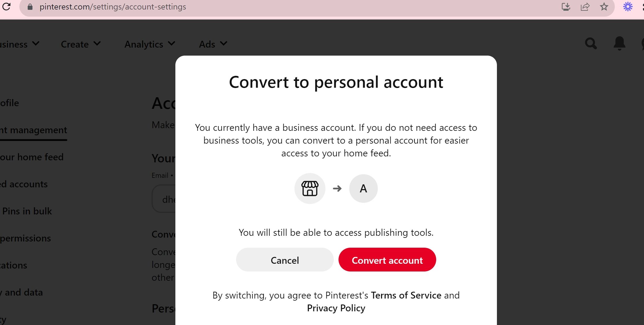
Task: Click the personal account avatar icon
Action: click(x=363, y=188)
